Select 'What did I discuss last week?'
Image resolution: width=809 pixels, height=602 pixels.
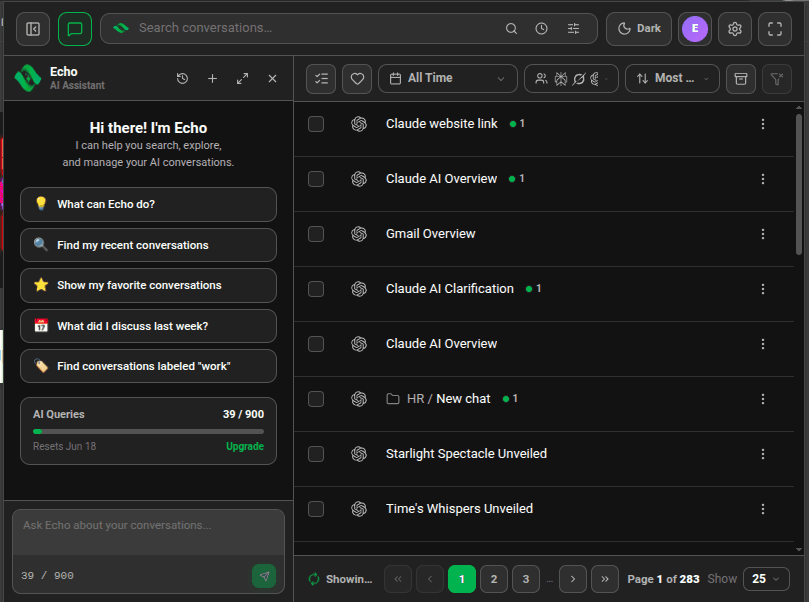click(148, 326)
